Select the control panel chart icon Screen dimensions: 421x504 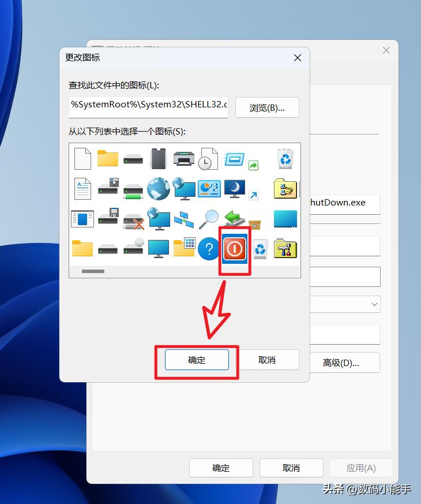(x=209, y=189)
